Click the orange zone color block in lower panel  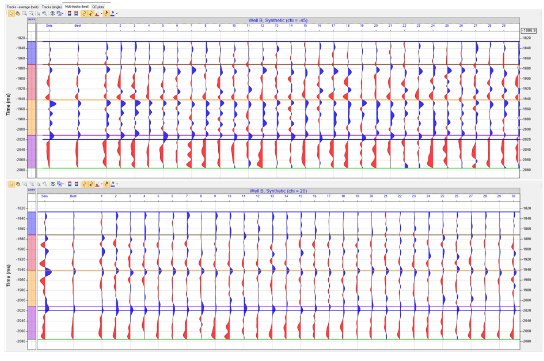click(x=32, y=288)
